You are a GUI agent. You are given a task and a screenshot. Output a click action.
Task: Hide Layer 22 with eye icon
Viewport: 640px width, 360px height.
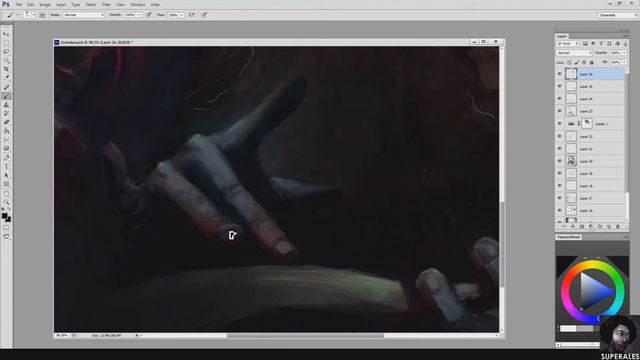[560, 136]
